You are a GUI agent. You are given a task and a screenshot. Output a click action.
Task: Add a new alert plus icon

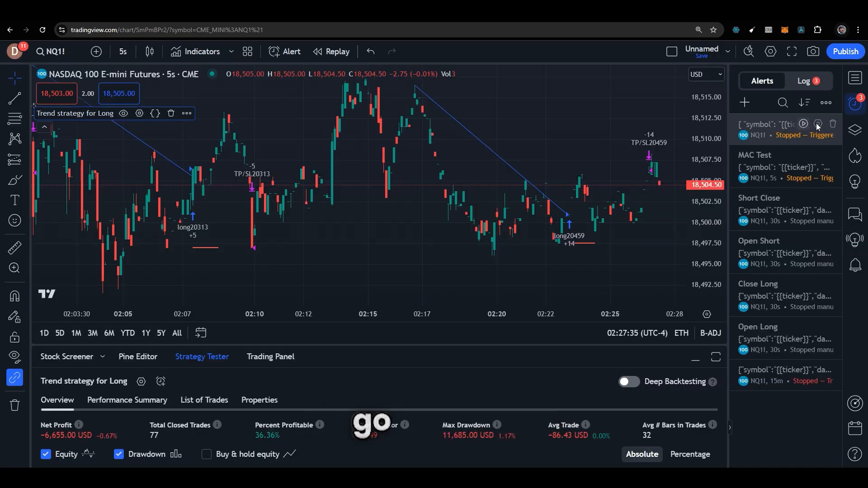745,103
